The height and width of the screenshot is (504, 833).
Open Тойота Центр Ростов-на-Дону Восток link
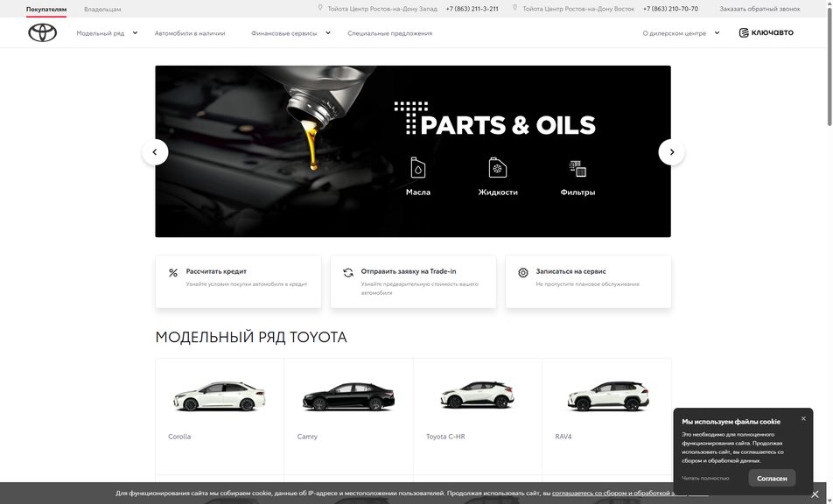click(578, 9)
